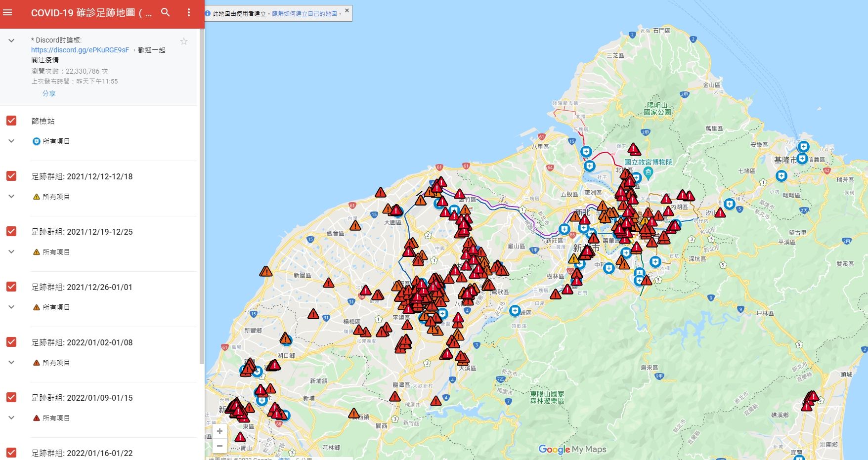The image size is (868, 460).
Task: Expand 所有項目 under 2022/01/09-01/15 group
Action: click(x=11, y=418)
